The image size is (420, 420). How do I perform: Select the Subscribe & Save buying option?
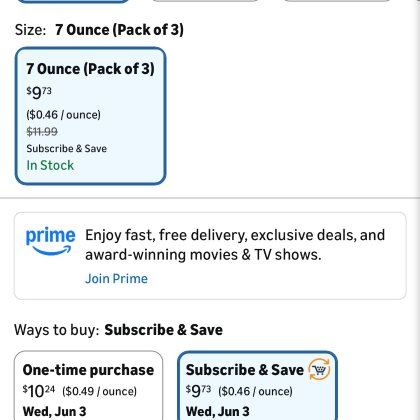point(257,385)
